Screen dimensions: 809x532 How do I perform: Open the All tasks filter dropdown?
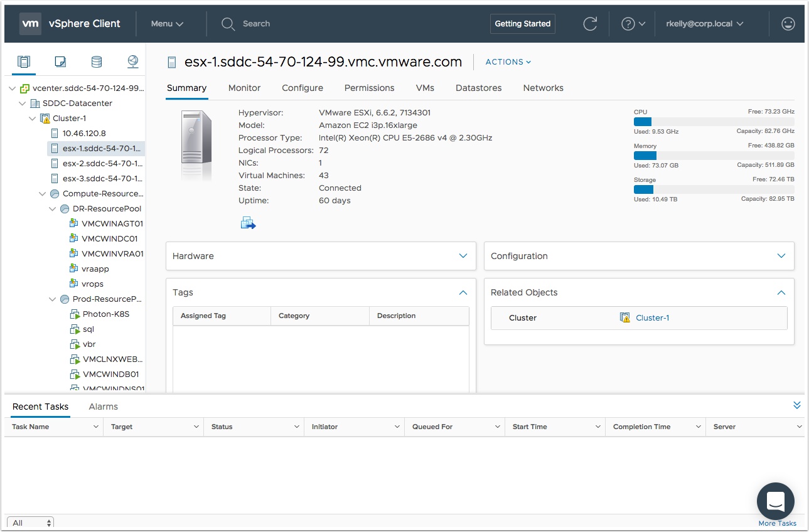(30, 523)
